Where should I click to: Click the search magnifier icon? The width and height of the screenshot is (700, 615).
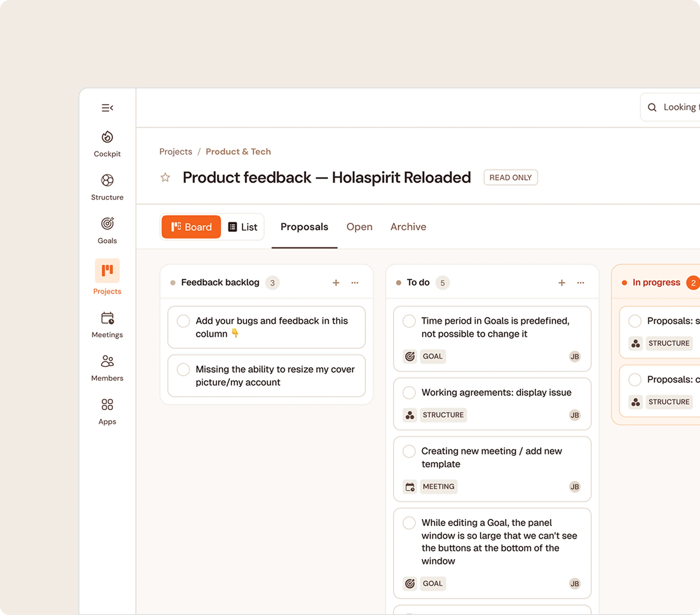(x=652, y=108)
